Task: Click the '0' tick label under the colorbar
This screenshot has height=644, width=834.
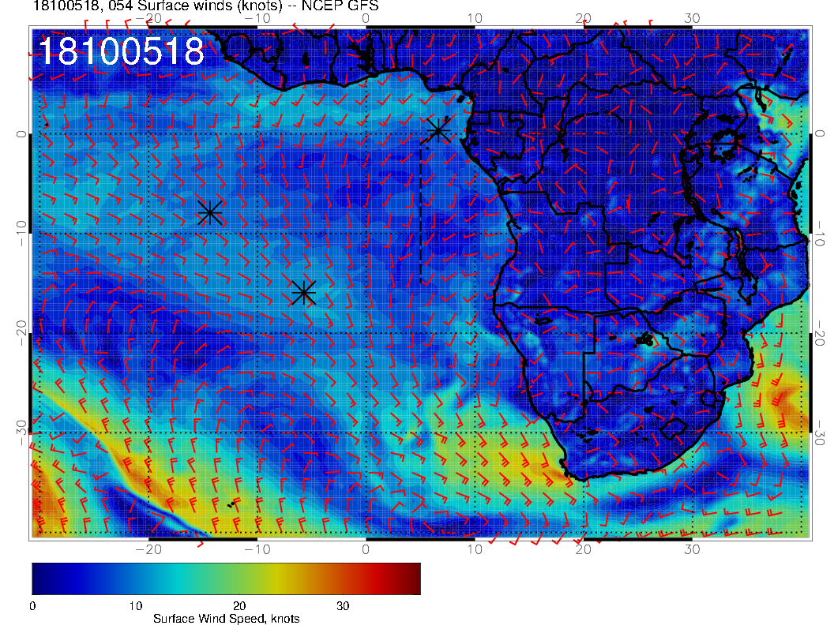Action: (x=32, y=605)
